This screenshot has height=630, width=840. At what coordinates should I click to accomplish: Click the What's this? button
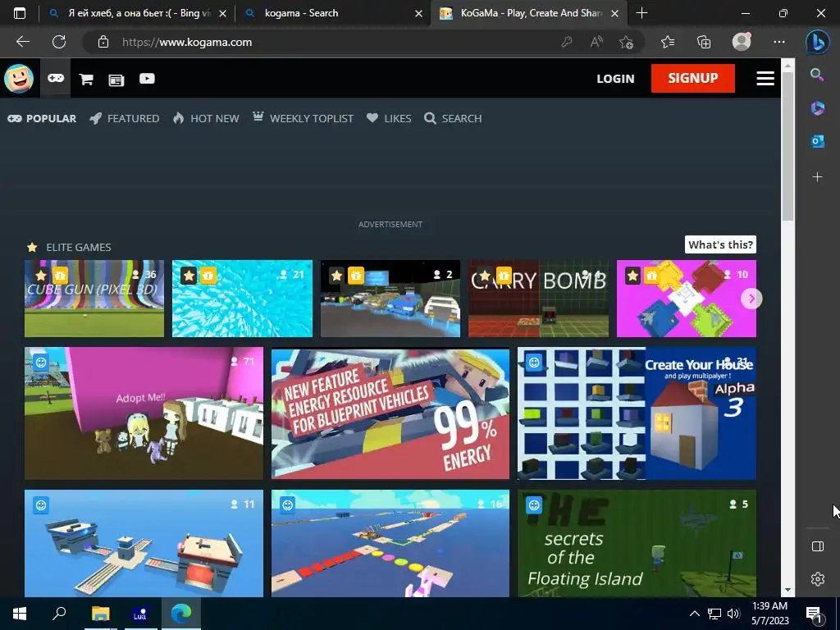point(720,244)
